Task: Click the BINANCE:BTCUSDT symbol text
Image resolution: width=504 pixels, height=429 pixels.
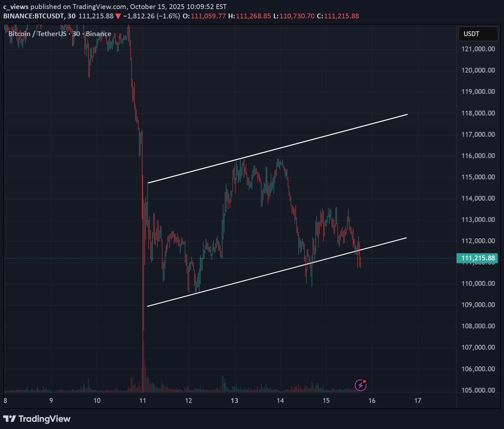Action: pos(34,16)
